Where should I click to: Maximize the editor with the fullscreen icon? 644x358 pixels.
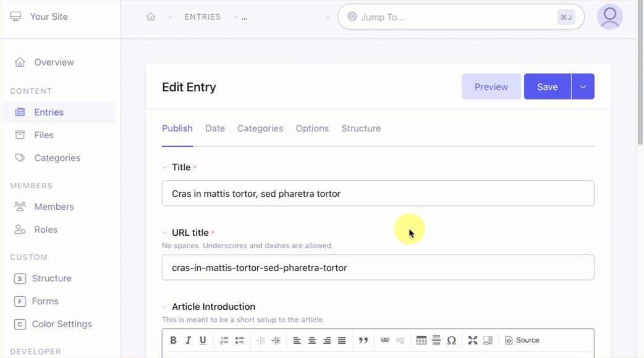[473, 340]
